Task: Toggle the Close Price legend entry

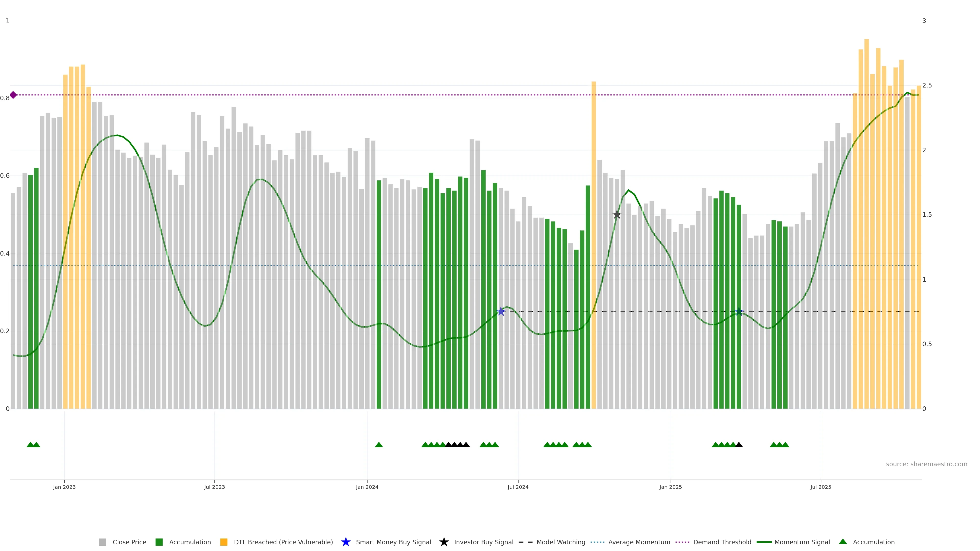Action: pyautogui.click(x=129, y=542)
